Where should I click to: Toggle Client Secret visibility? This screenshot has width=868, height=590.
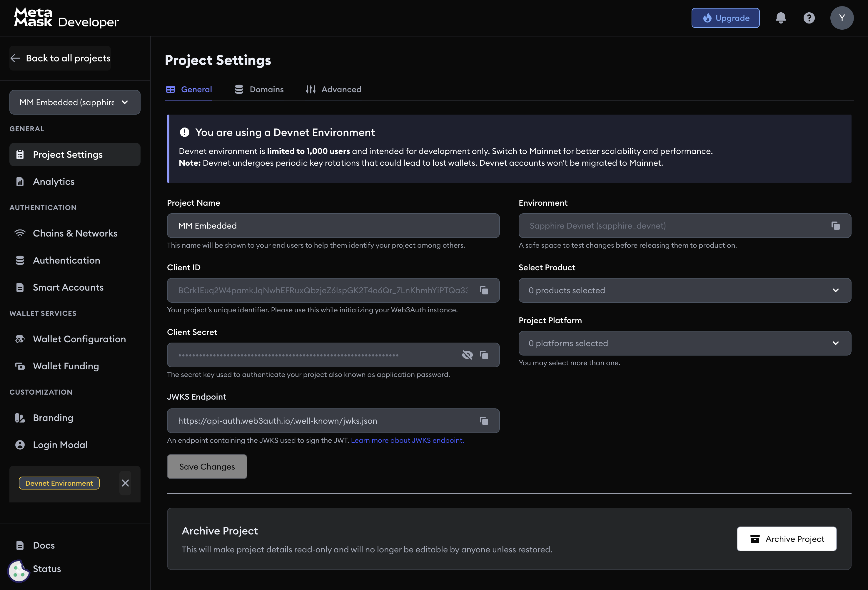(467, 355)
